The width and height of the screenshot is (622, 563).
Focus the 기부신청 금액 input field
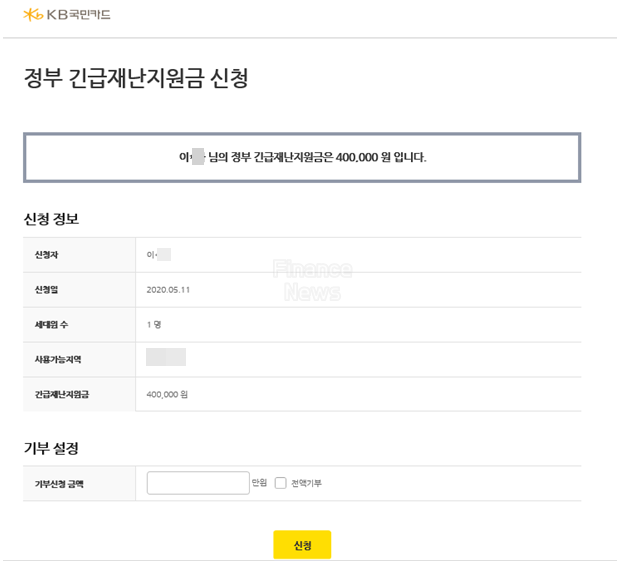click(198, 483)
